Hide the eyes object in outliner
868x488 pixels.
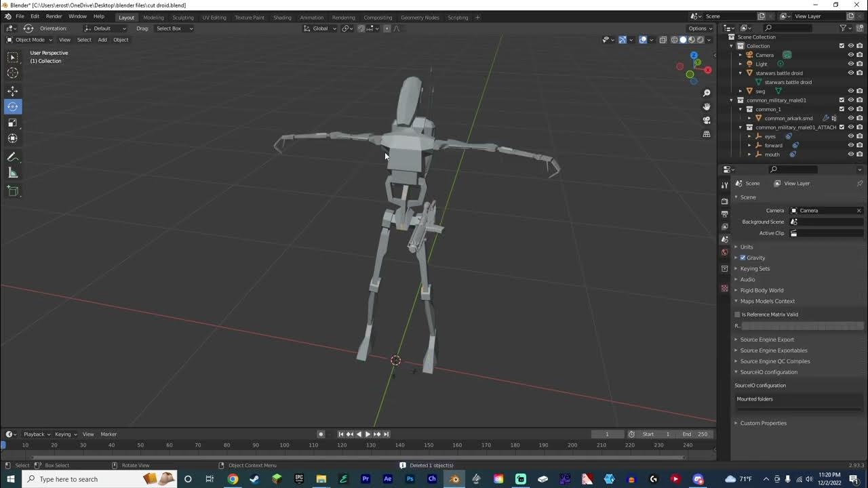[850, 136]
